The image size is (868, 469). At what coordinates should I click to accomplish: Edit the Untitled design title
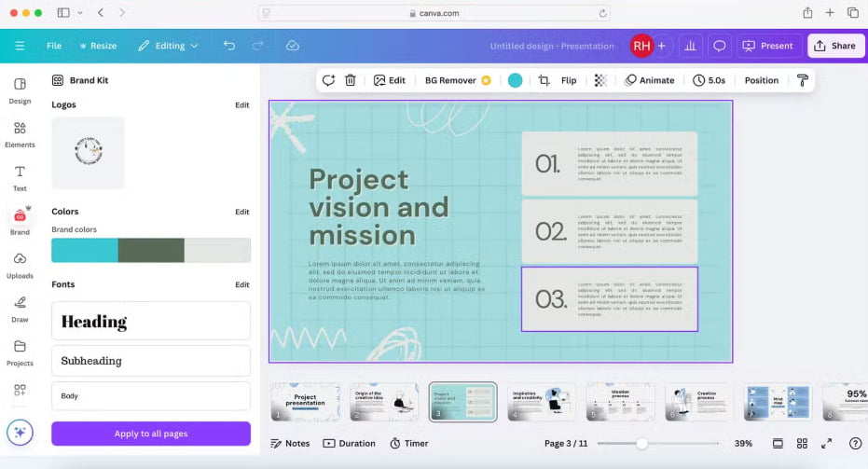coord(552,46)
